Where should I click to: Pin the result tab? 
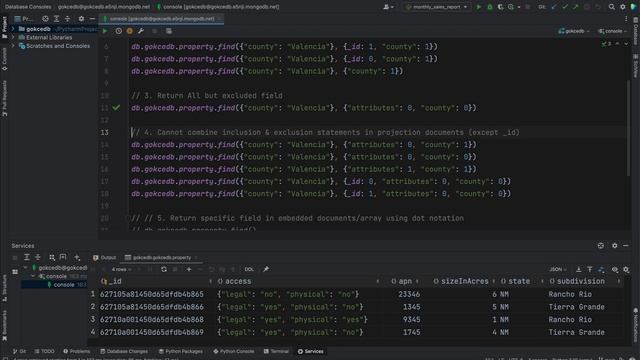coord(266,269)
